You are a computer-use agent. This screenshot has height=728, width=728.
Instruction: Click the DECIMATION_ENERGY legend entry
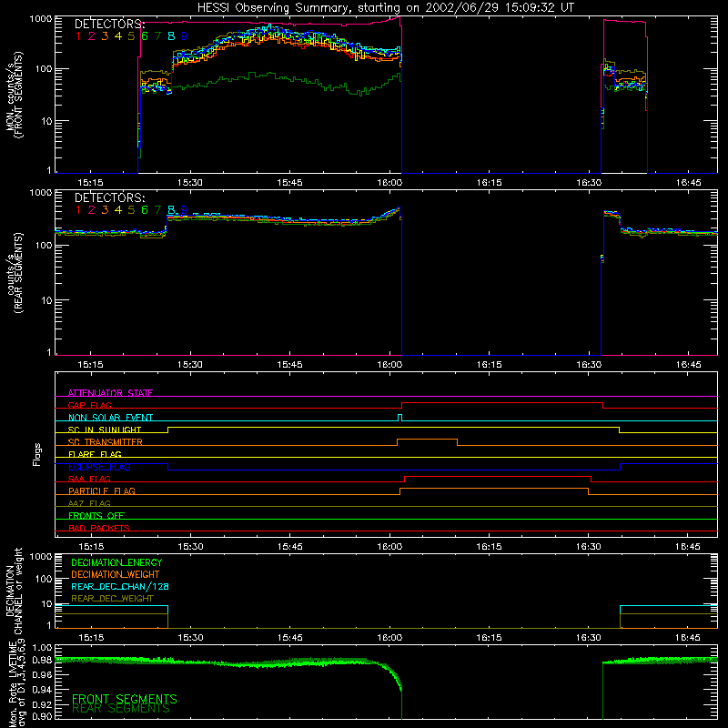(x=116, y=562)
